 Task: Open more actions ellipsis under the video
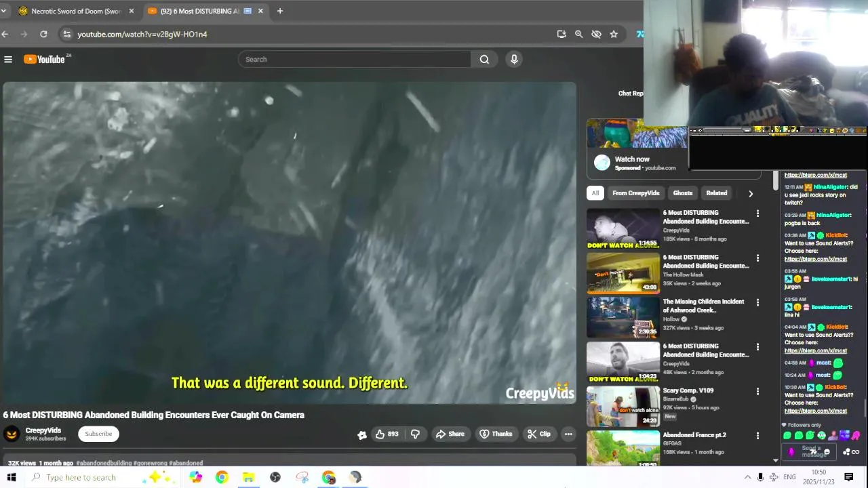point(568,434)
